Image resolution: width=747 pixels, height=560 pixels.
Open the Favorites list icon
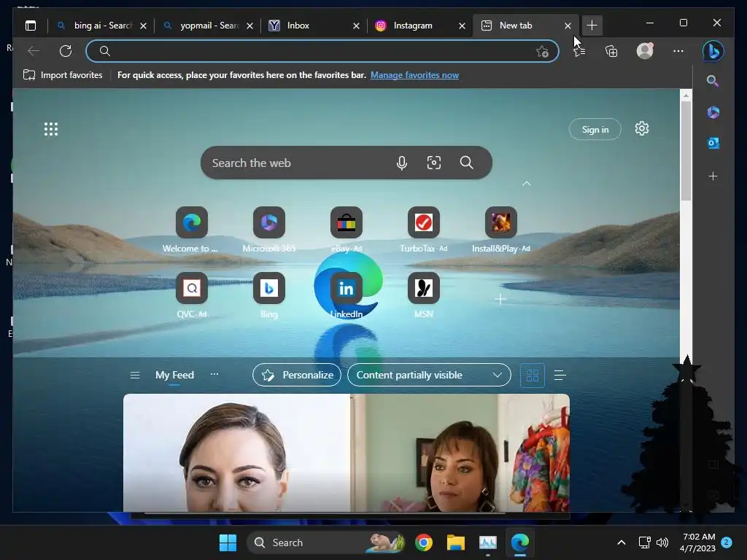coord(579,51)
